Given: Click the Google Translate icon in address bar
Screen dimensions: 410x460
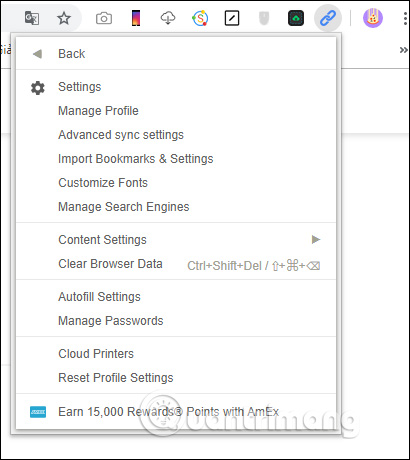Looking at the screenshot, I should click(x=32, y=18).
